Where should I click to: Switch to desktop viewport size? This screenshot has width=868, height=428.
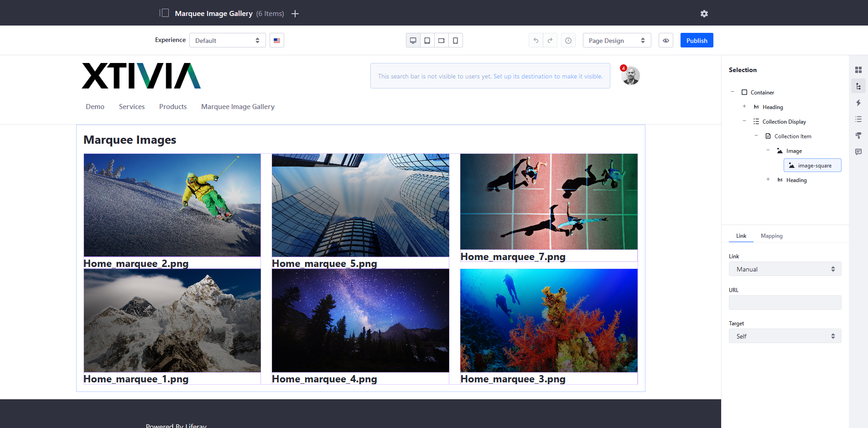tap(413, 41)
